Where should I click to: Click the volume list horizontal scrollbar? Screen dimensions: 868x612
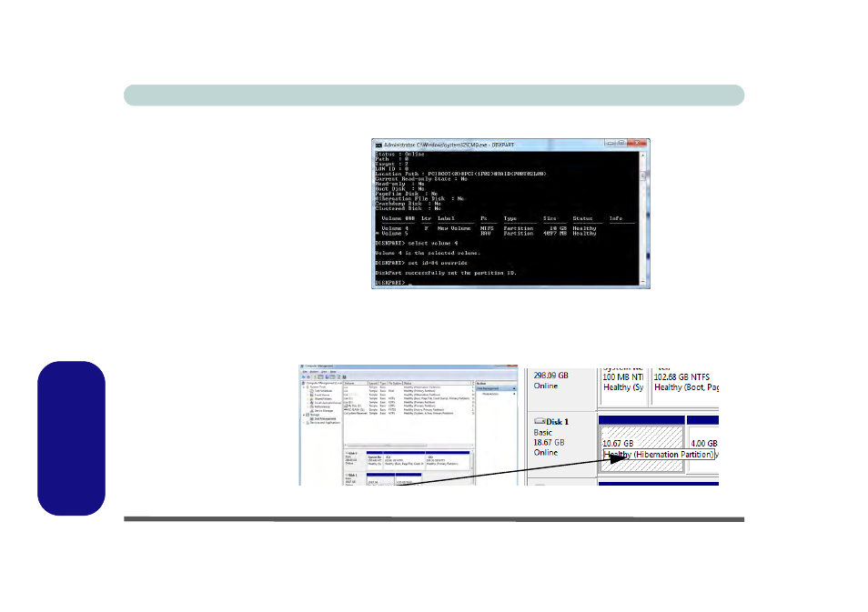point(409,446)
